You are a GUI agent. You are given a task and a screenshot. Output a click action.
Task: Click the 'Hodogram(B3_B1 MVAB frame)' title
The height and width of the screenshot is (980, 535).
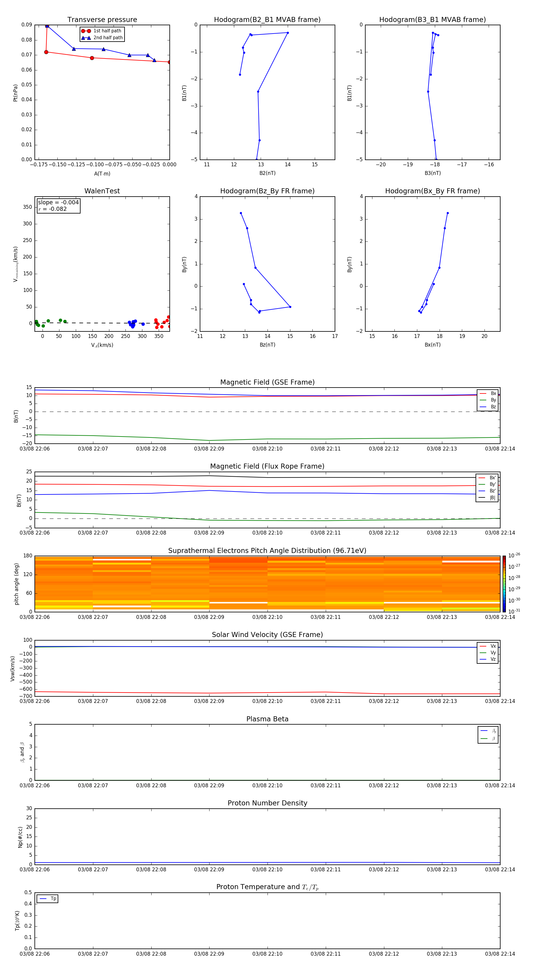click(x=432, y=20)
